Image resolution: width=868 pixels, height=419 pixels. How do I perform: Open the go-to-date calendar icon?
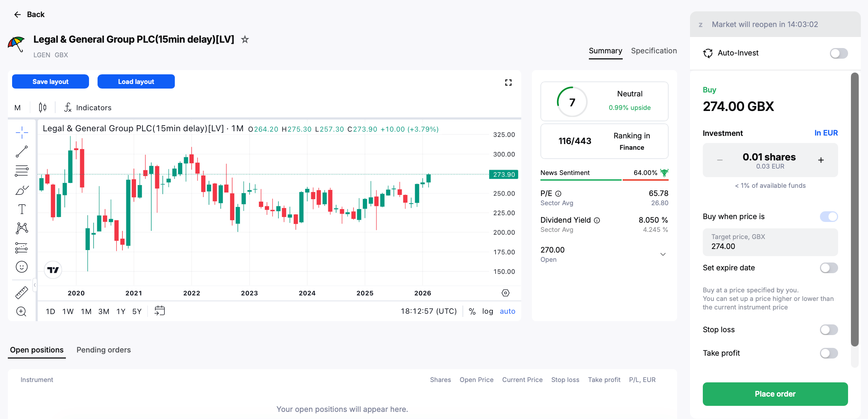coord(160,311)
